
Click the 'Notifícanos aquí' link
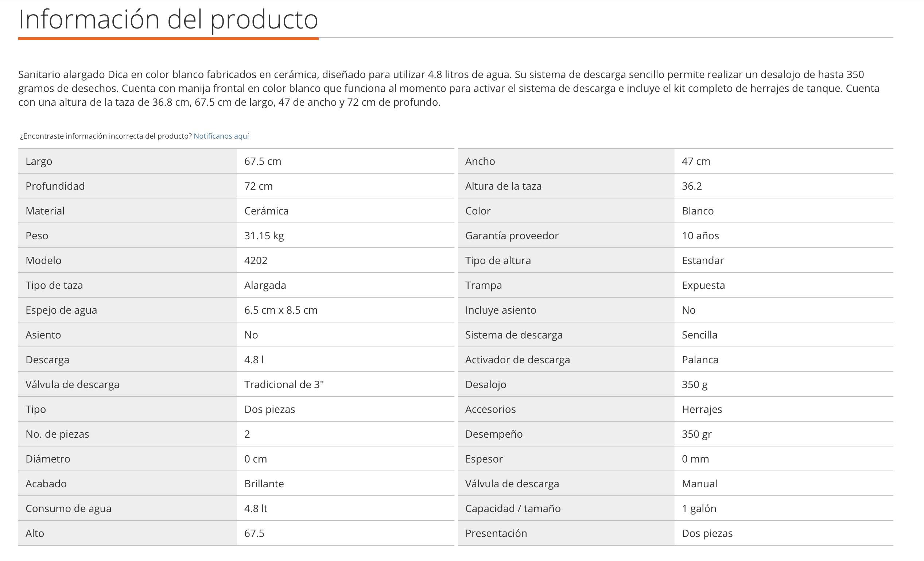(221, 136)
